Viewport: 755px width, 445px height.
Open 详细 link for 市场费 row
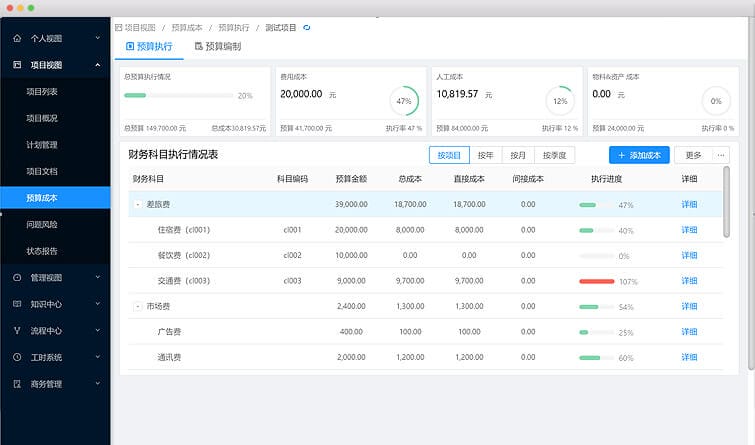pos(689,306)
